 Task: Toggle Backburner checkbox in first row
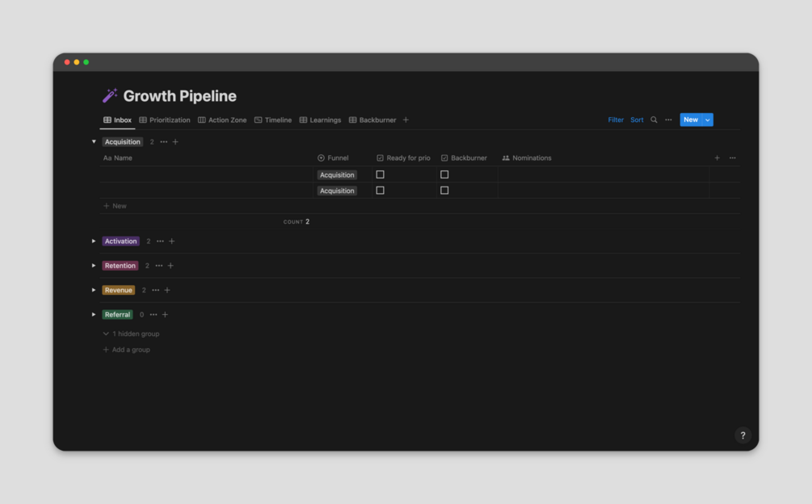tap(444, 174)
